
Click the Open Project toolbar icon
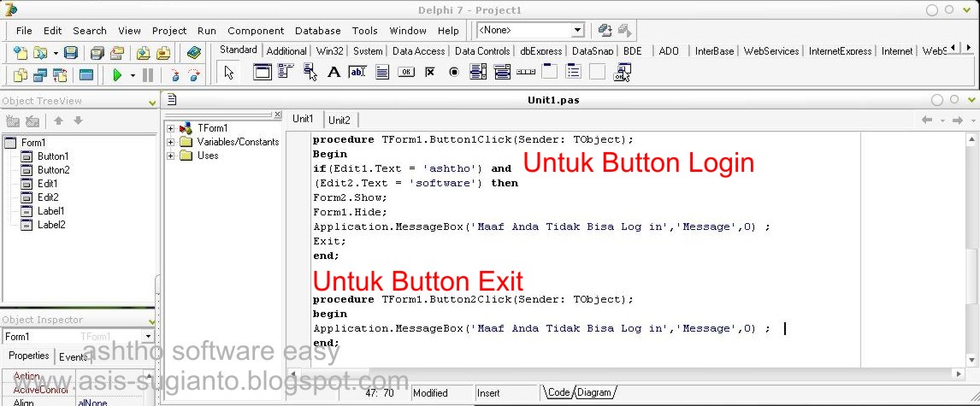click(116, 52)
